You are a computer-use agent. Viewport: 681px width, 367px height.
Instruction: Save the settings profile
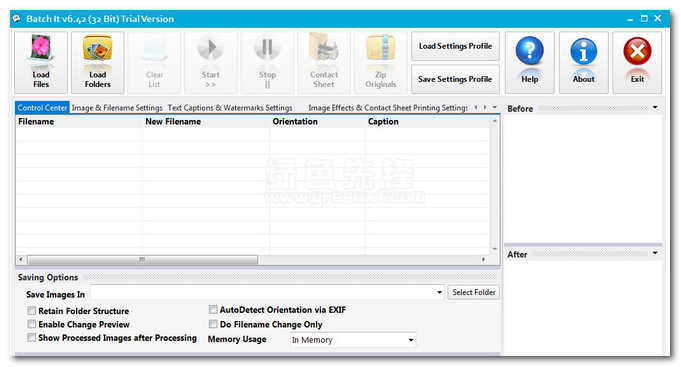(x=455, y=79)
